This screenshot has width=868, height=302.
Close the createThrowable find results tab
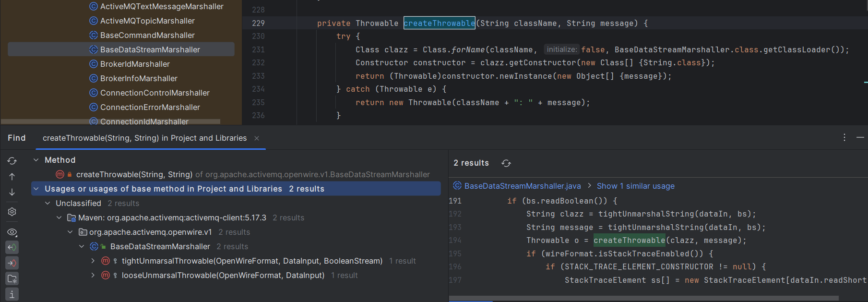click(x=257, y=138)
